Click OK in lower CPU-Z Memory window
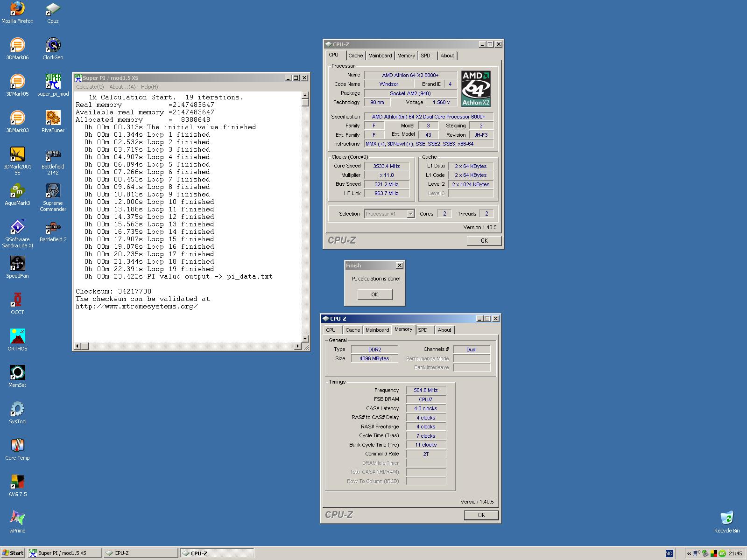Image resolution: width=747 pixels, height=560 pixels. [x=481, y=515]
